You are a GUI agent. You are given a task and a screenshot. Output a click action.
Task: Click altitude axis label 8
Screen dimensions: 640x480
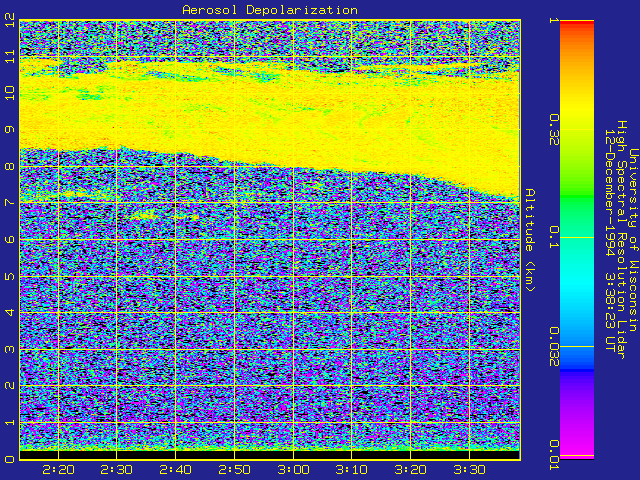10,166
